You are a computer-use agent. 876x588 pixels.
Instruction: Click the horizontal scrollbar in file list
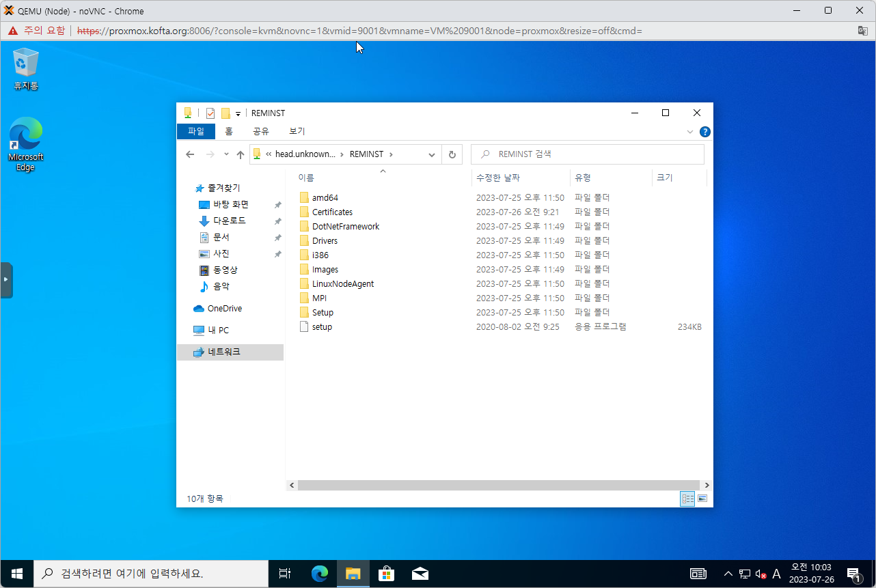point(499,485)
